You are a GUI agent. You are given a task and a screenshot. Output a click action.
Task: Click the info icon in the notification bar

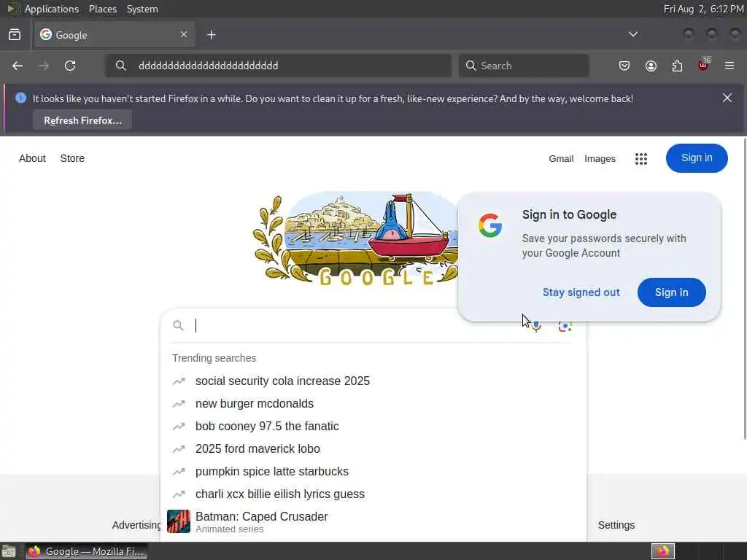click(20, 98)
